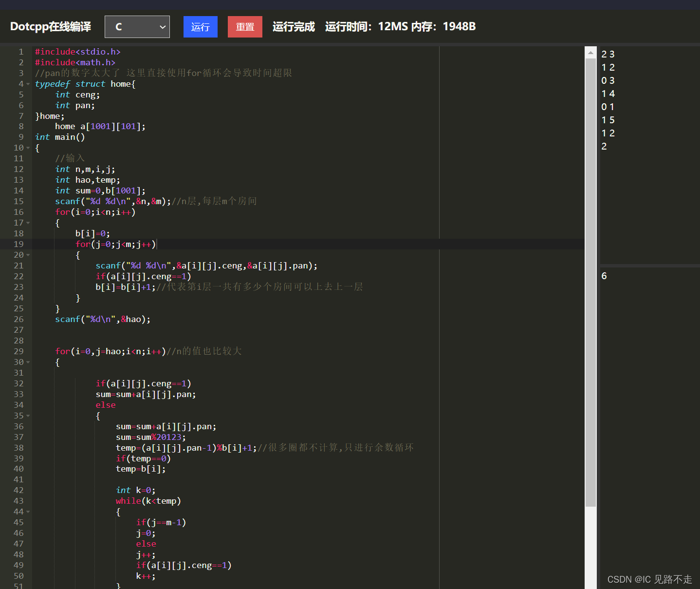Click the editor scrollbar up arrow
The width and height of the screenshot is (700, 589).
coord(590,52)
